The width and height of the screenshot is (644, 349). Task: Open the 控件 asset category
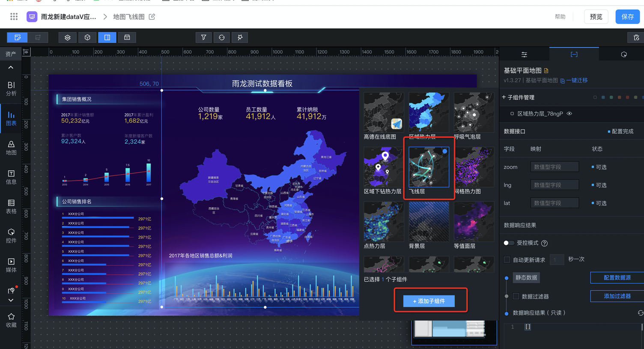click(x=11, y=236)
